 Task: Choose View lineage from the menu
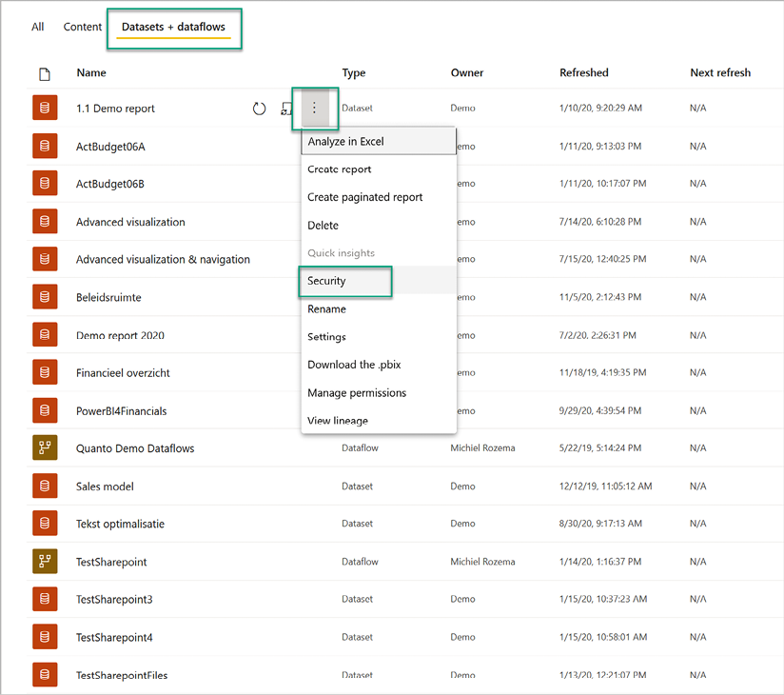pos(379,420)
